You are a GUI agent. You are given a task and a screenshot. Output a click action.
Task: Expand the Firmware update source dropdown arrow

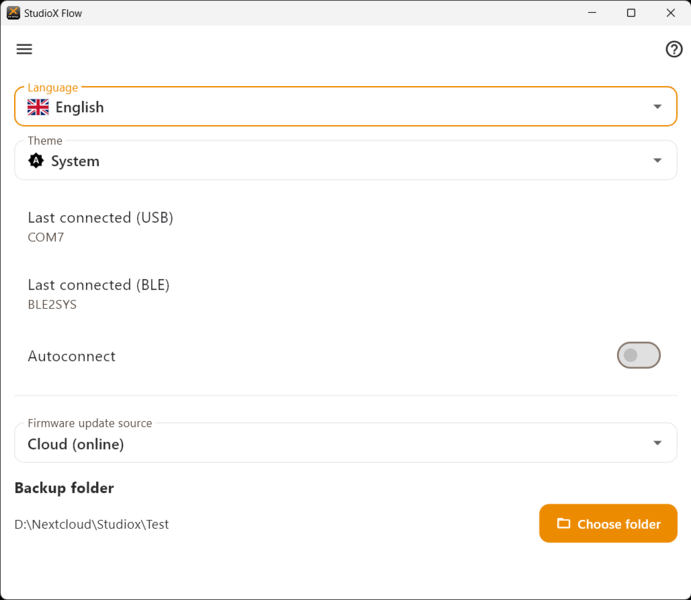657,443
